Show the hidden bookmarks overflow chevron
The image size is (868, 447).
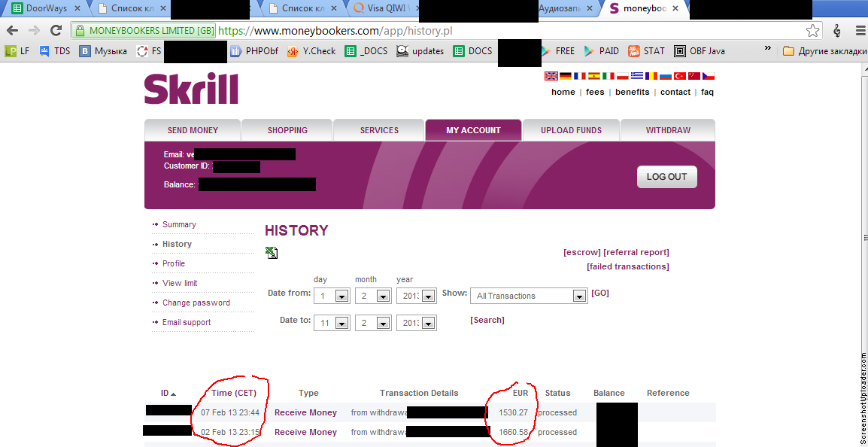767,50
